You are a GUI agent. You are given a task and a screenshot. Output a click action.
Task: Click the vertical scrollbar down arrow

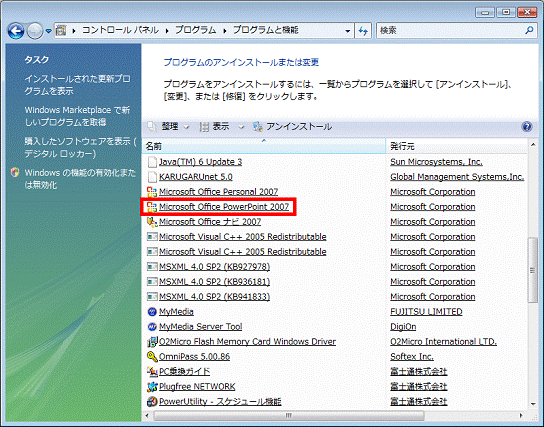click(x=533, y=404)
